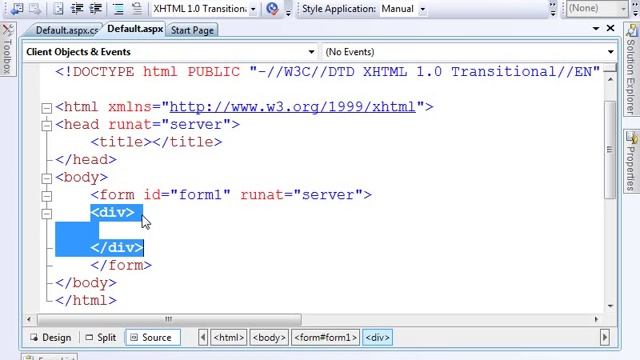
Task: Click the validation check toolbar icon
Action: [x=272, y=8]
